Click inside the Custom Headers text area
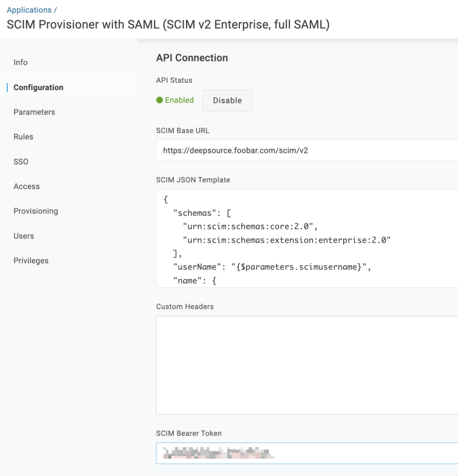 pos(307,365)
